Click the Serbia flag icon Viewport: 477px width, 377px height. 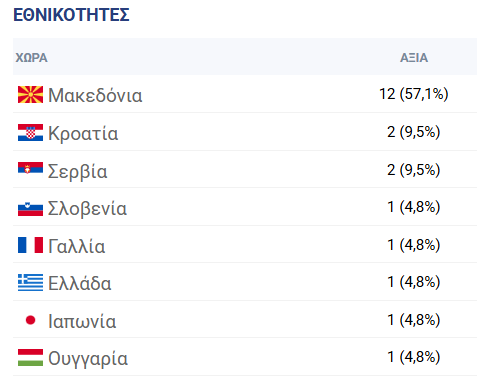(x=30, y=168)
